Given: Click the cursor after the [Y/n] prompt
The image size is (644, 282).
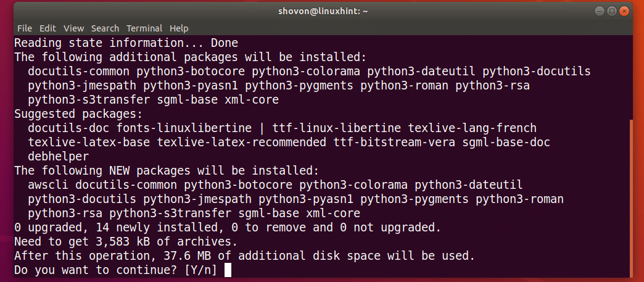Looking at the screenshot, I should click(x=228, y=270).
